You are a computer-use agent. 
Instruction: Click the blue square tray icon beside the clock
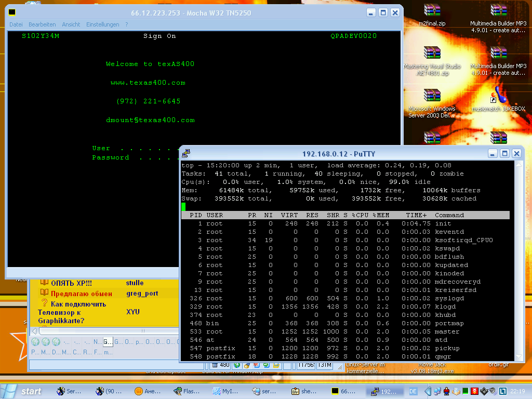[503, 391]
